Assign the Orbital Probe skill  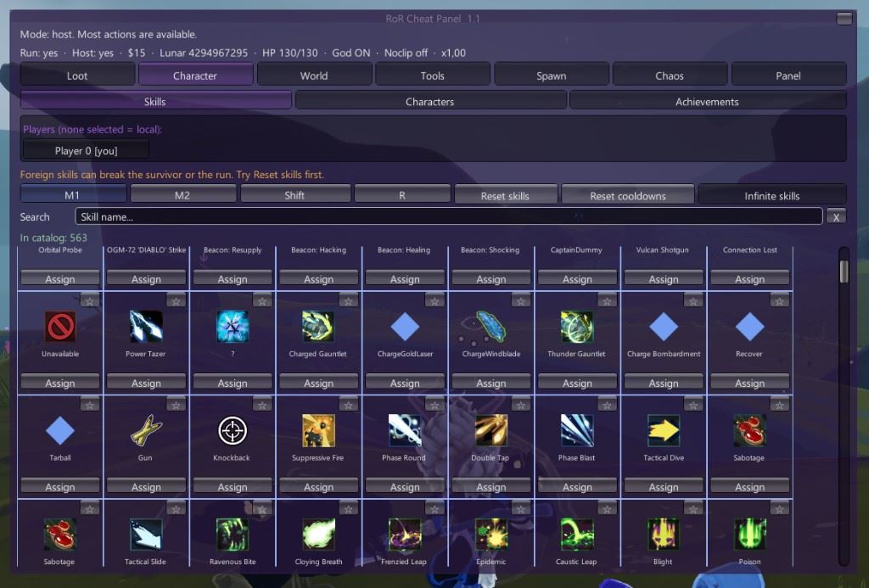click(x=60, y=279)
